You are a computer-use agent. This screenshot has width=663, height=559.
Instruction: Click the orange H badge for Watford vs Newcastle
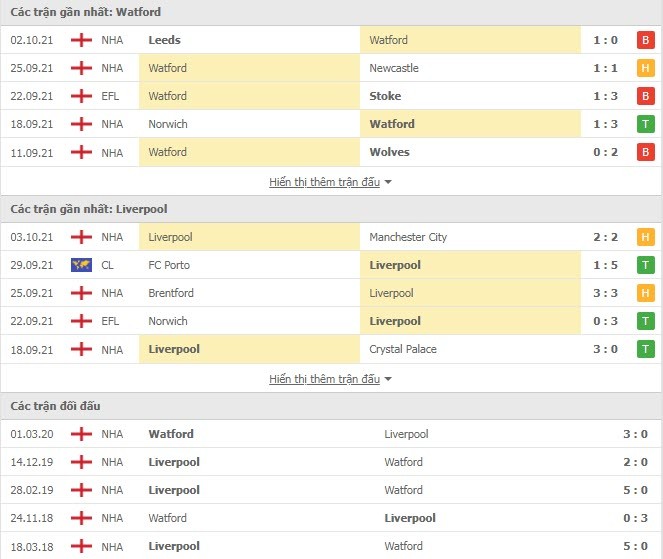(x=645, y=68)
